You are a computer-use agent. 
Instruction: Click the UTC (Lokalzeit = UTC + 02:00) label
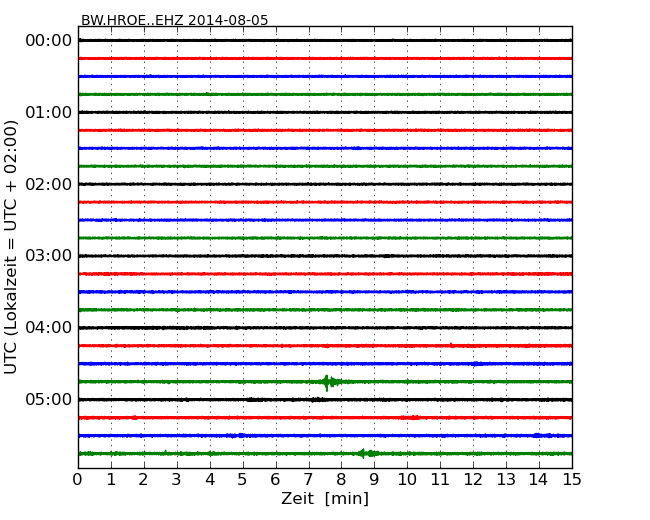[11, 247]
